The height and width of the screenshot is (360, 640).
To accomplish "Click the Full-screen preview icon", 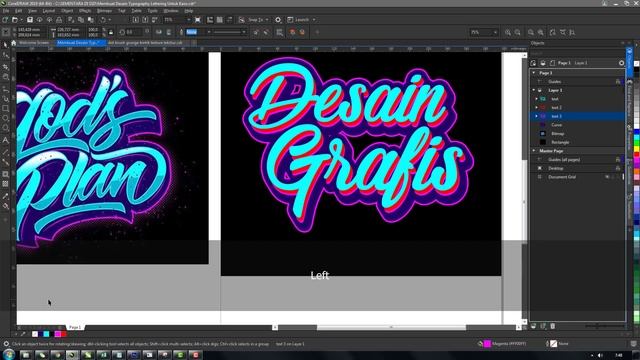I will point(198,20).
